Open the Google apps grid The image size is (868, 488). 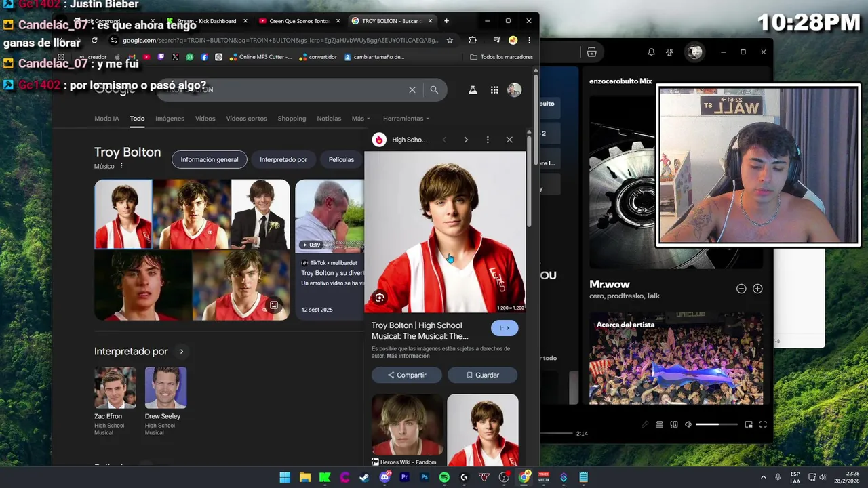494,89
